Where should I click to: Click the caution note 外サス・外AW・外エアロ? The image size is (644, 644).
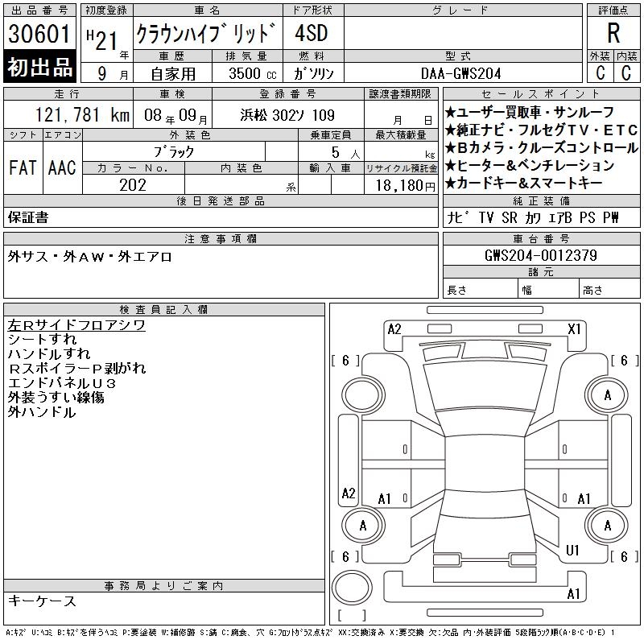coord(89,257)
